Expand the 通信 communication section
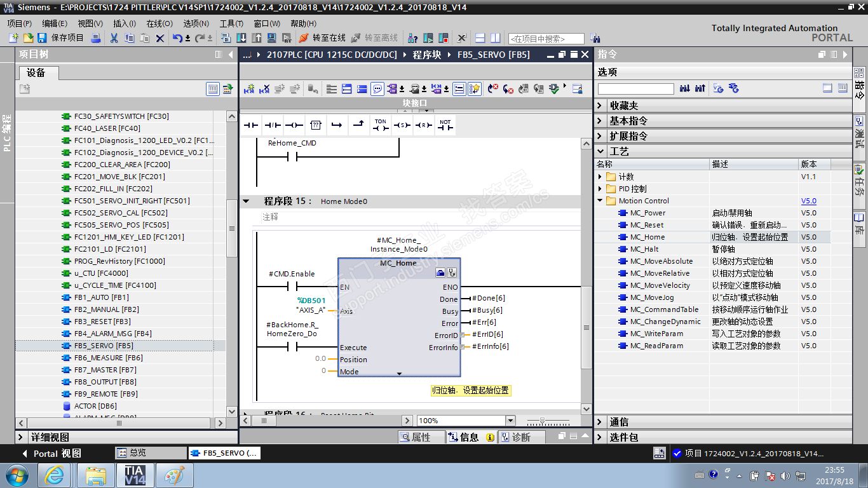 600,422
